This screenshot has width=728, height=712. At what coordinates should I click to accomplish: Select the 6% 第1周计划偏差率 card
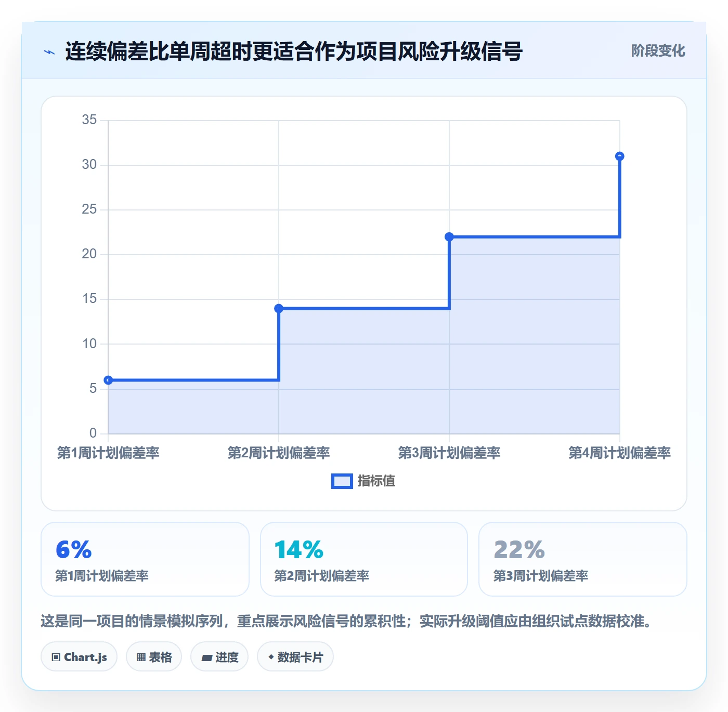click(x=145, y=559)
